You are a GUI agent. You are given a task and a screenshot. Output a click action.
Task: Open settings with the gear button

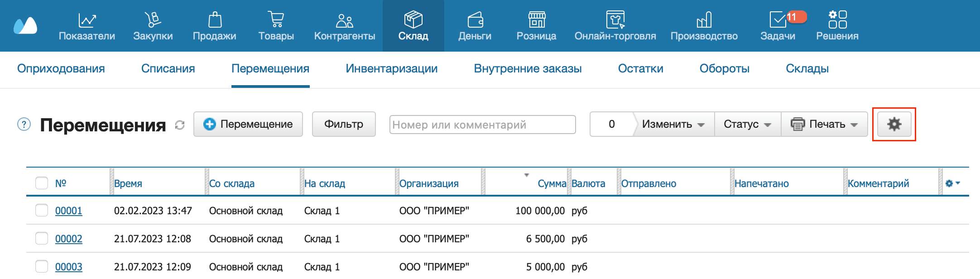(x=894, y=124)
